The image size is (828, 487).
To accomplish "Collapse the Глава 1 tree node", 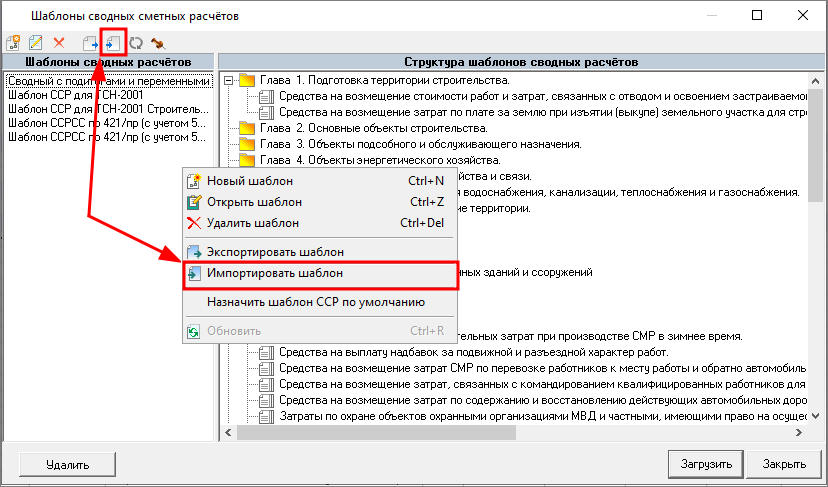I will pos(228,81).
